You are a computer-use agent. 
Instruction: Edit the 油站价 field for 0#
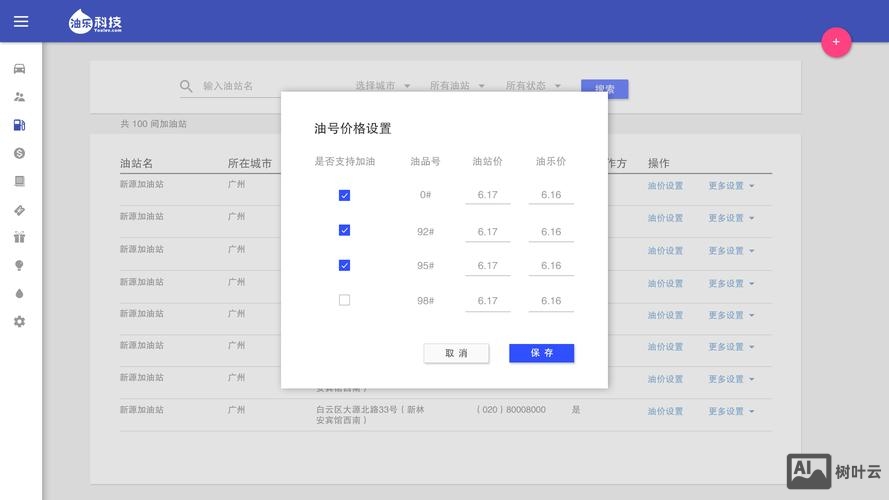point(488,195)
